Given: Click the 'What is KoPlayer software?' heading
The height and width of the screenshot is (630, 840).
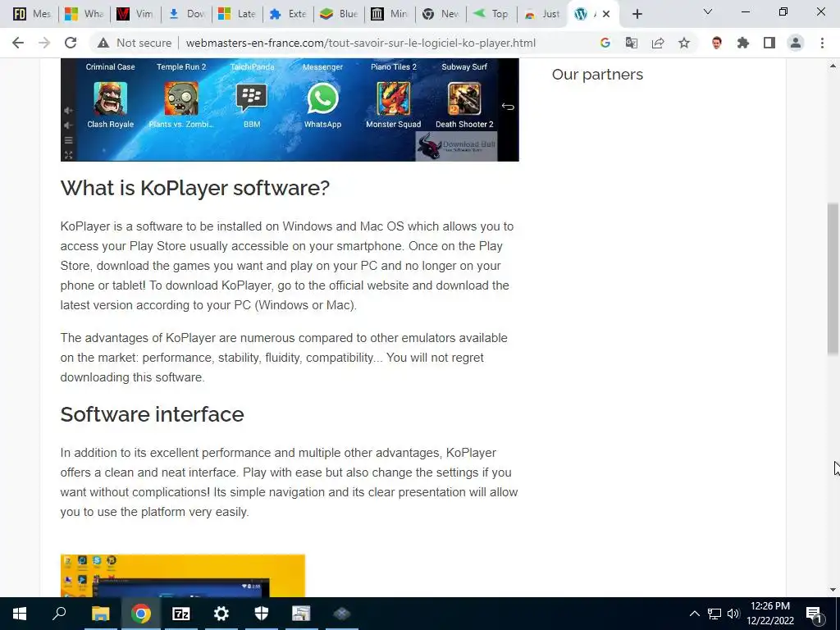Looking at the screenshot, I should (195, 188).
